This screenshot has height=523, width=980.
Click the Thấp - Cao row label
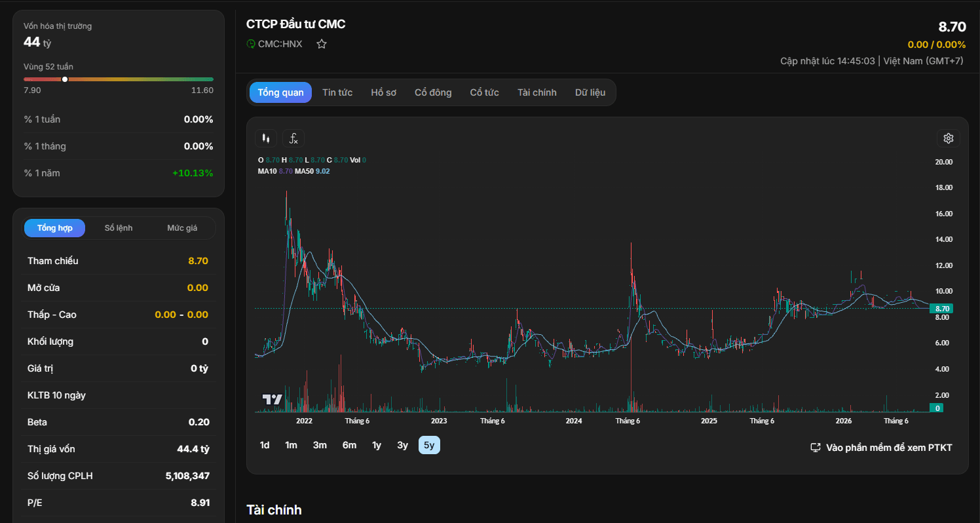52,315
